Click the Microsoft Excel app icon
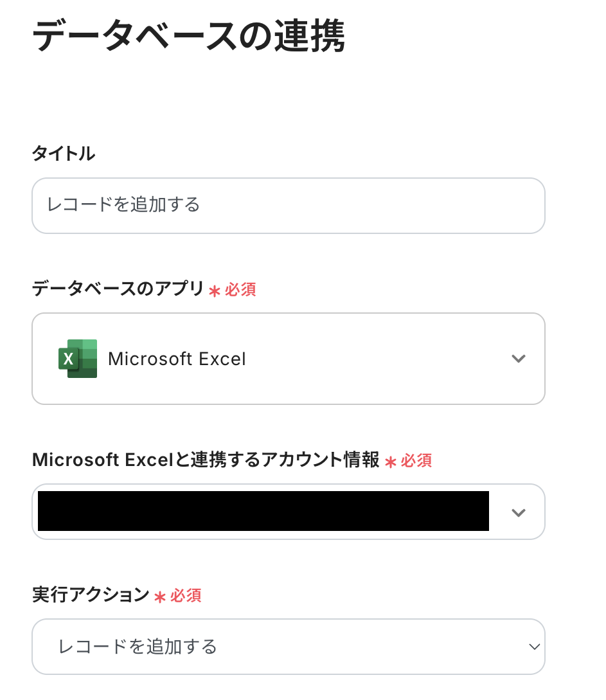Screen dimensions: 606x700 (x=78, y=359)
